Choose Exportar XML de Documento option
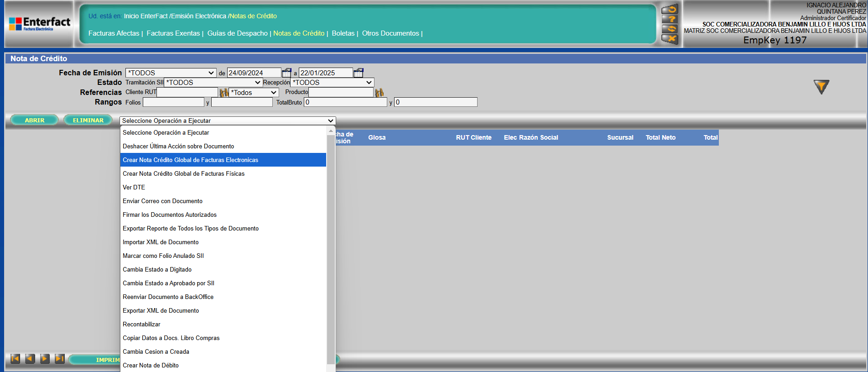Screen dimensions: 868x372 point(161,310)
